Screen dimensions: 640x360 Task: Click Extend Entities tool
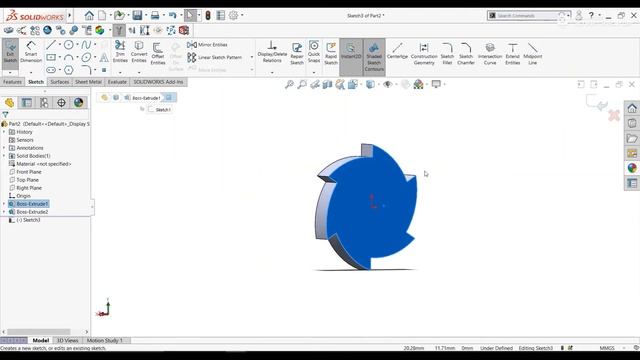pos(512,53)
